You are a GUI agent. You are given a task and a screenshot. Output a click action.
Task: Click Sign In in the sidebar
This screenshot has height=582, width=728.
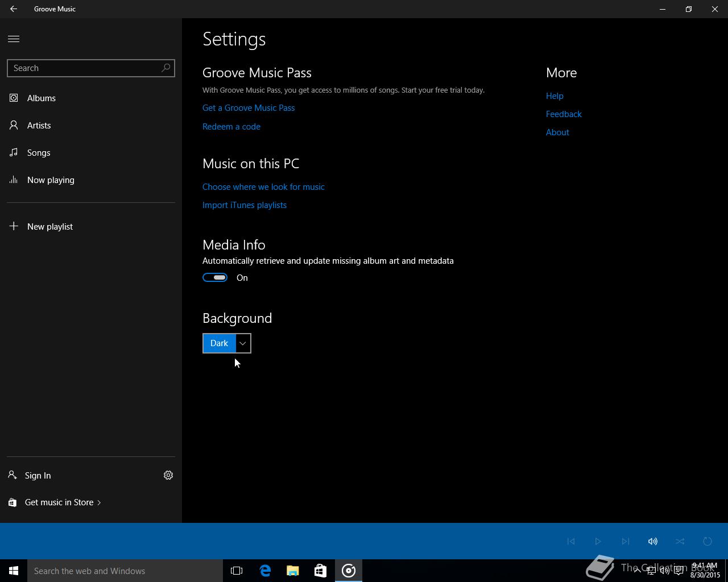click(x=38, y=475)
